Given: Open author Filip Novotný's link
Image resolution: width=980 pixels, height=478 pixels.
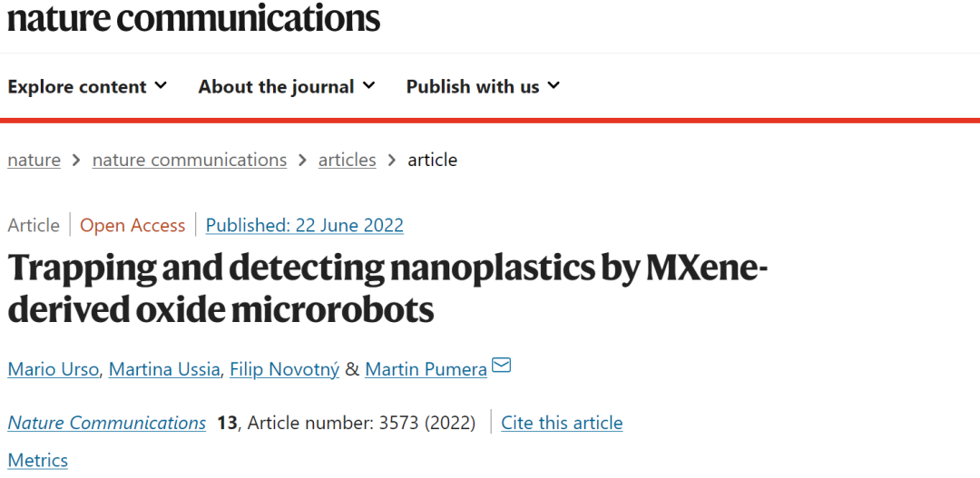Looking at the screenshot, I should point(284,370).
